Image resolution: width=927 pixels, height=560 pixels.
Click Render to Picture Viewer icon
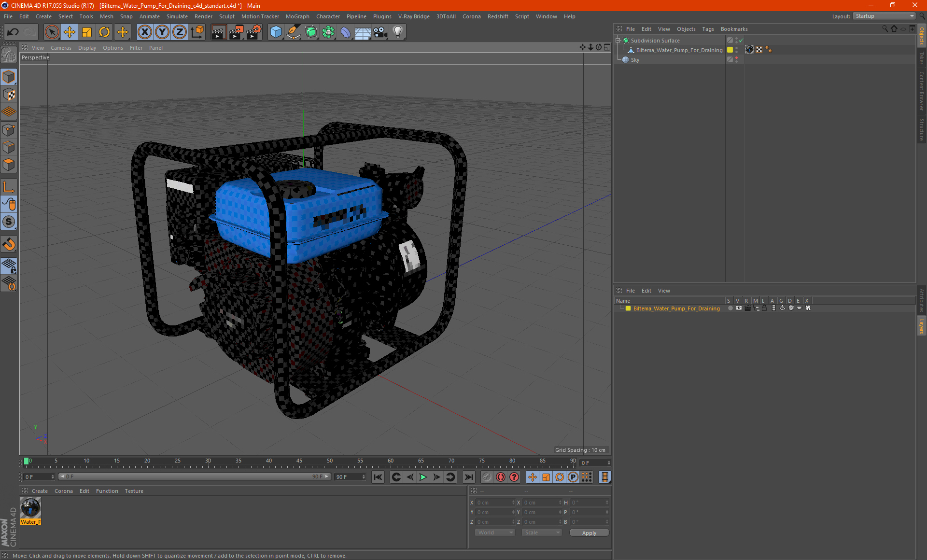coord(236,32)
